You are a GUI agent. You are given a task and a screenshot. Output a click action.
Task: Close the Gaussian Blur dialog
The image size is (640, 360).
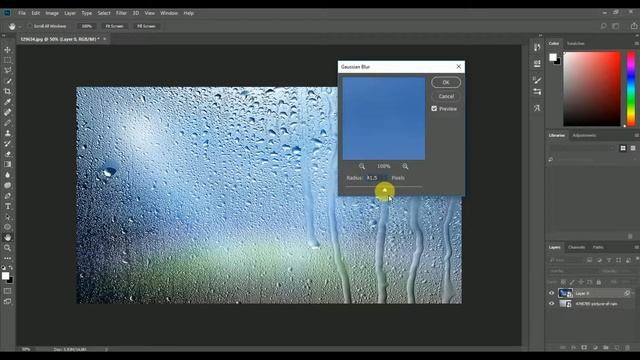(458, 67)
